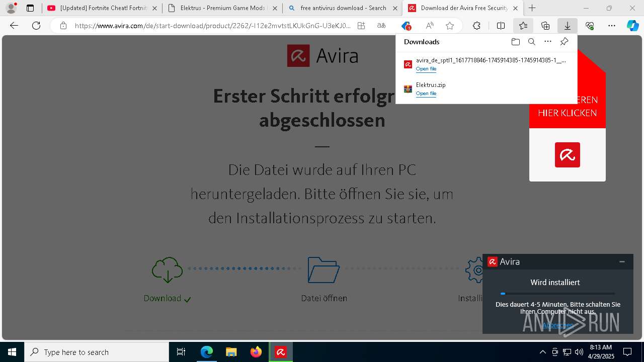View site information lock icon

[x=63, y=26]
